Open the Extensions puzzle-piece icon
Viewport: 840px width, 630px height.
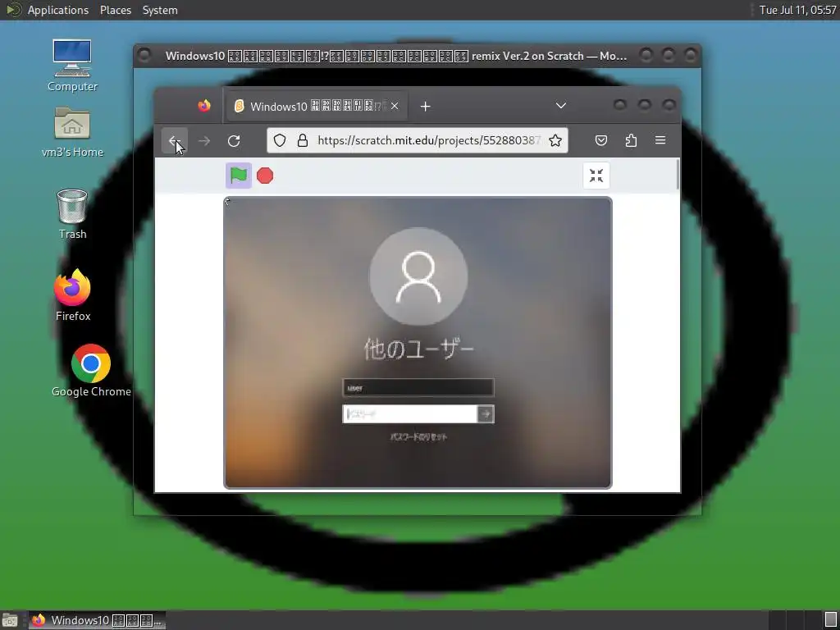[631, 140]
